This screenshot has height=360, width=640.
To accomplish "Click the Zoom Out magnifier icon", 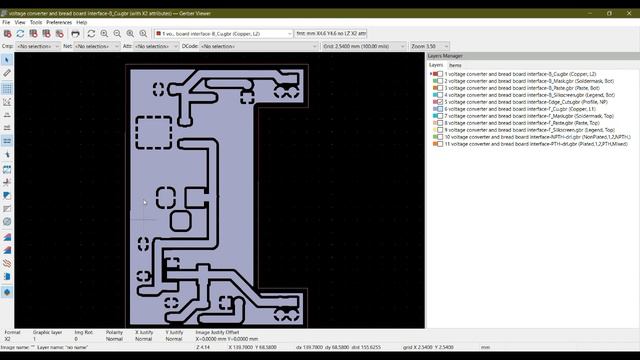I will pyautogui.click(x=118, y=33).
